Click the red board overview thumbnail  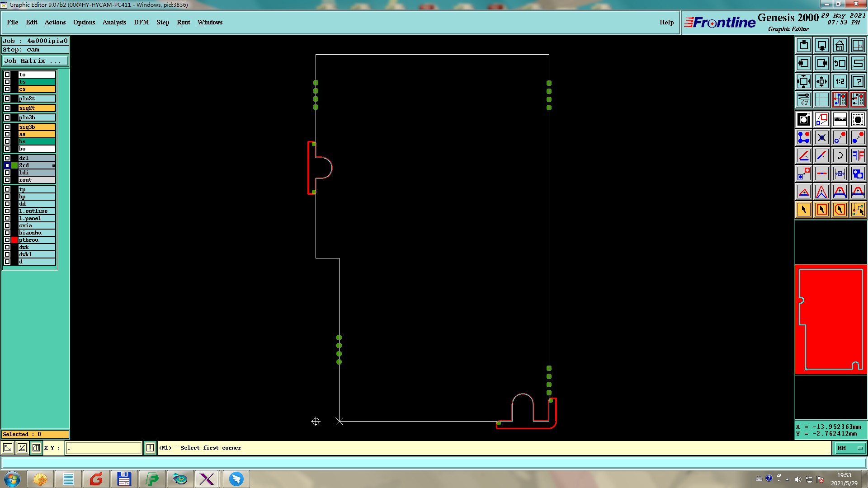click(x=830, y=319)
